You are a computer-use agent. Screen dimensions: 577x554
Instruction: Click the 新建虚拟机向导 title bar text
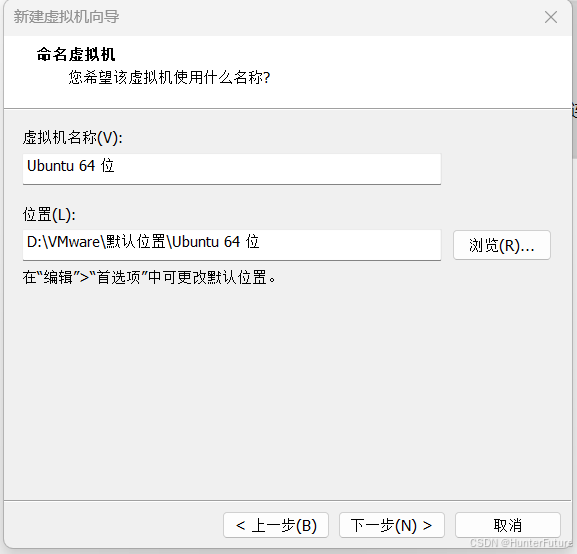coord(66,17)
